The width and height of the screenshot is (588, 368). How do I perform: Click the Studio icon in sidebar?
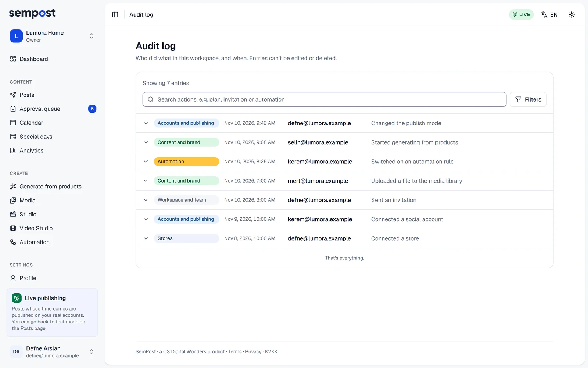click(x=13, y=214)
